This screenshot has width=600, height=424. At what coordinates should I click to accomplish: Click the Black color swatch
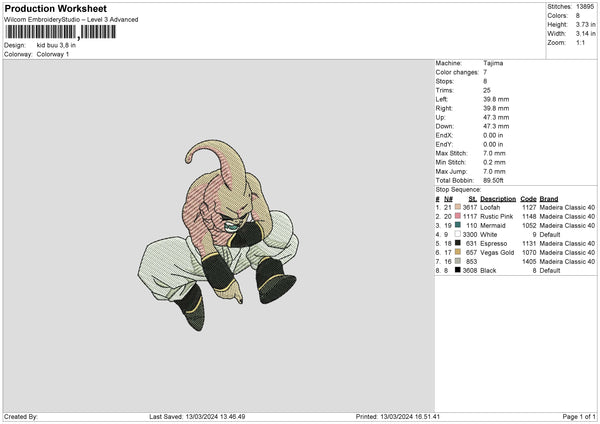[x=458, y=270]
